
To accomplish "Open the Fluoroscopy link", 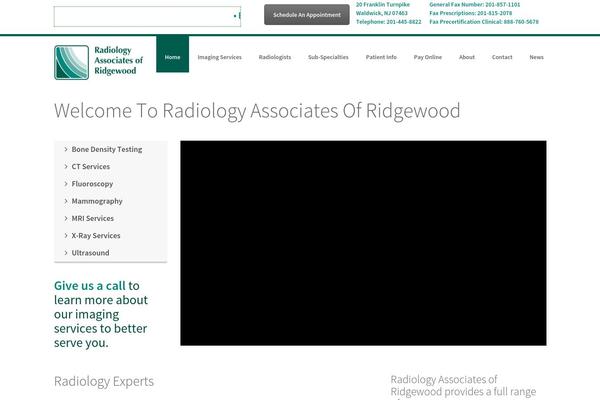I will coord(92,184).
